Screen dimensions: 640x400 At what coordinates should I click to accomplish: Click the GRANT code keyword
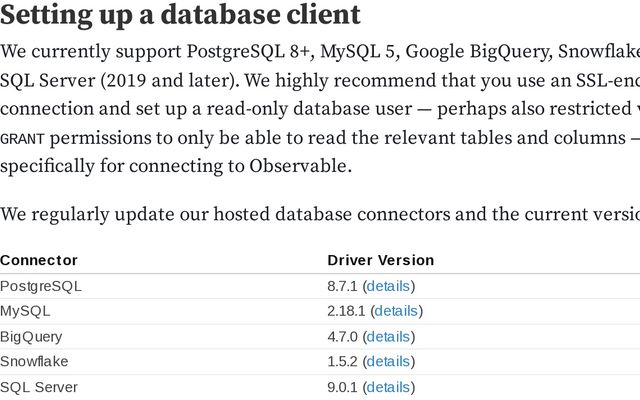pyautogui.click(x=21, y=140)
